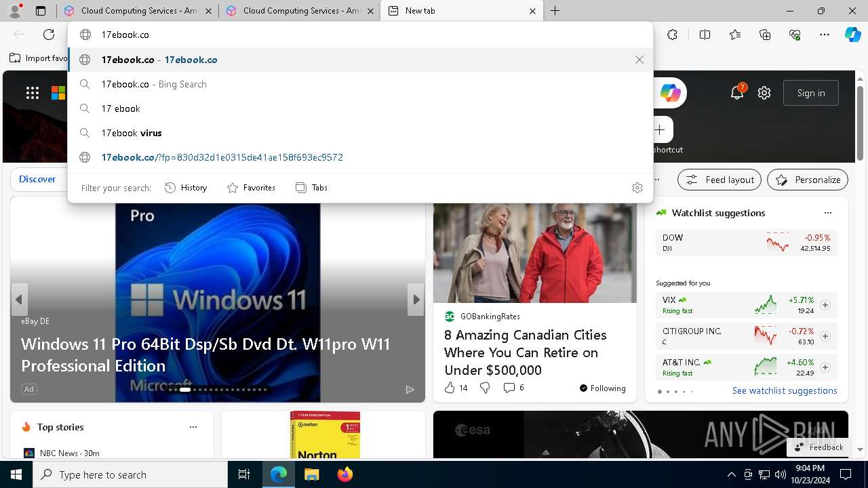Open the 8 Amazing Canadian Cities headline
Viewport: 868px width, 488px height.
click(x=526, y=352)
